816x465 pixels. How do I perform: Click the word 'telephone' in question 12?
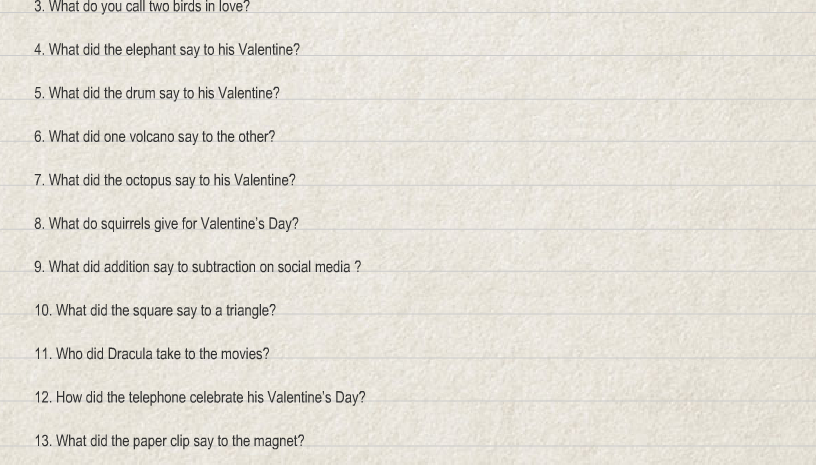[157, 397]
